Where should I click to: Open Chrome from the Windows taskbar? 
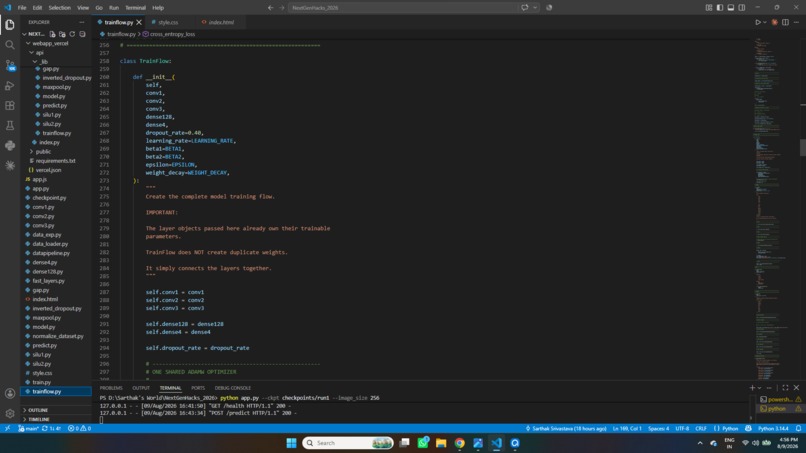pos(459,443)
